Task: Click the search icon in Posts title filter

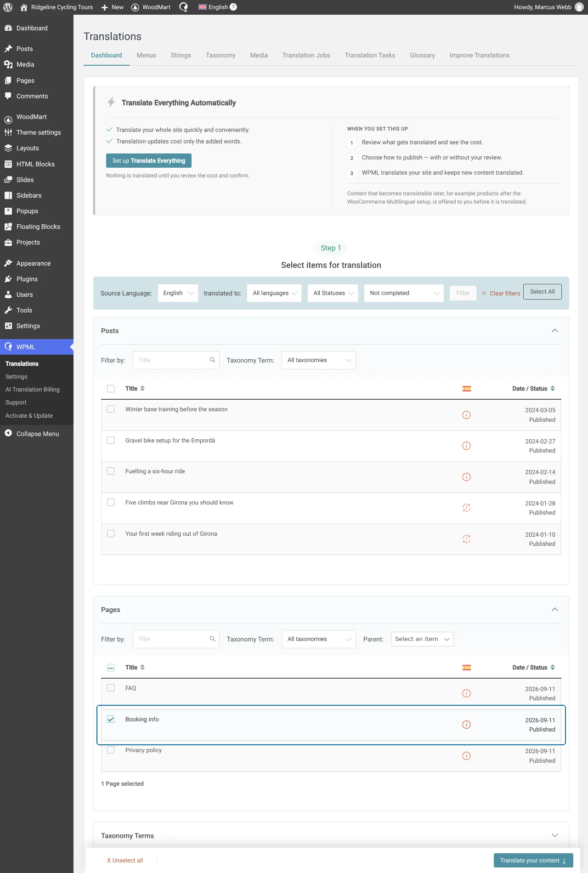Action: tap(212, 360)
